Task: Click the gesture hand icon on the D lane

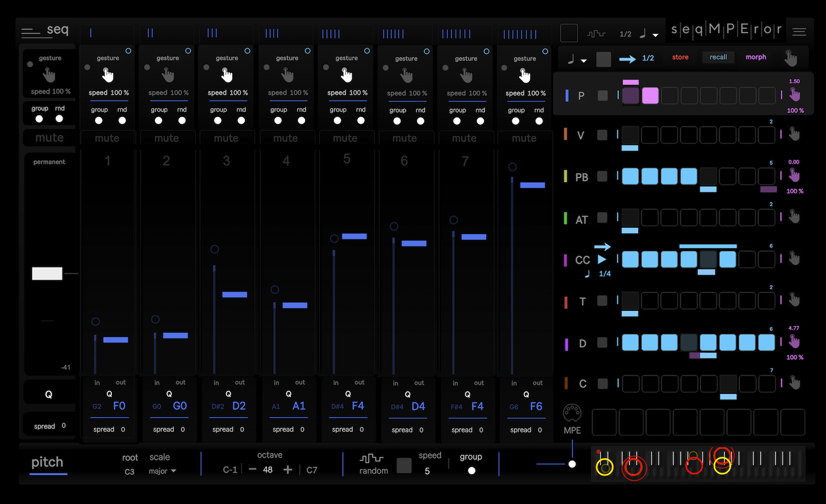Action: [x=794, y=341]
